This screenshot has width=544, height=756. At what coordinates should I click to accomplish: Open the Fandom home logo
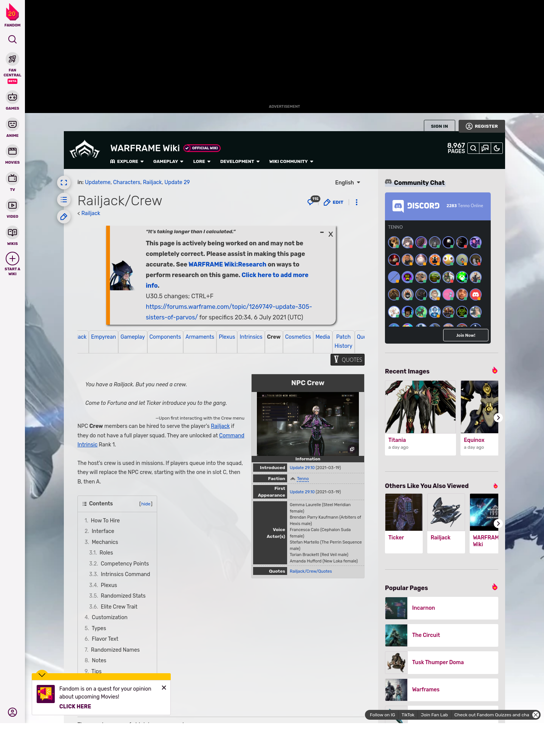pyautogui.click(x=12, y=15)
